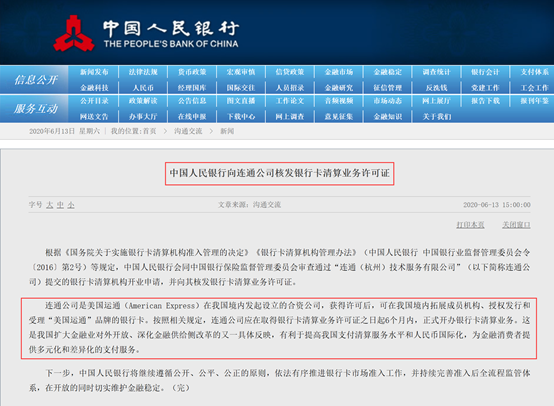Visit the 关于我们 page

pyautogui.click(x=437, y=117)
